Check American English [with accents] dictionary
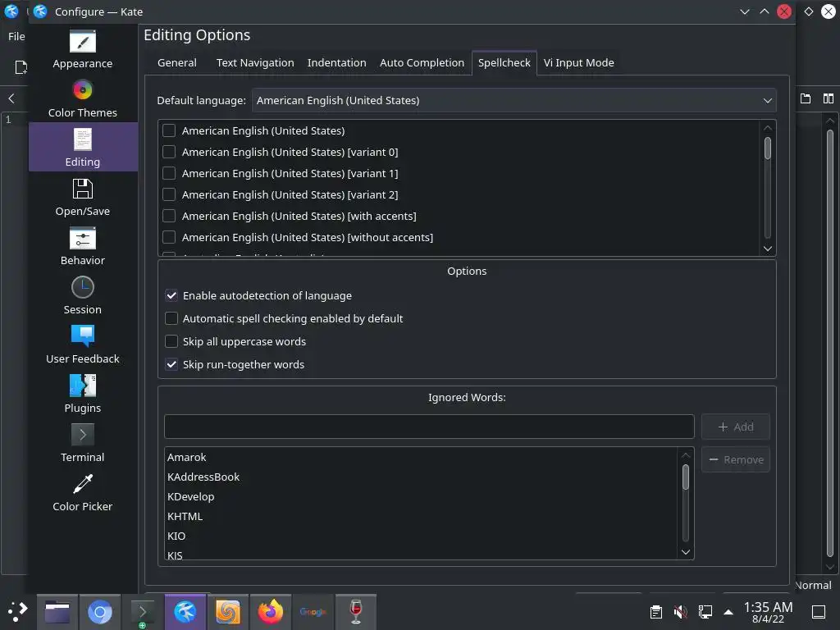Image resolution: width=840 pixels, height=630 pixels. pos(169,216)
